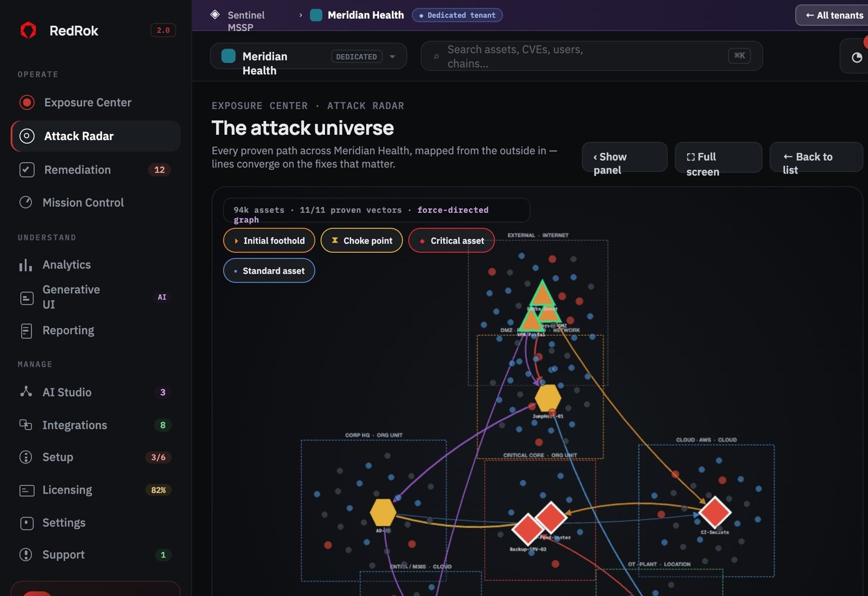This screenshot has width=868, height=596.
Task: Toggle the Standard asset legend filter
Action: tap(269, 271)
